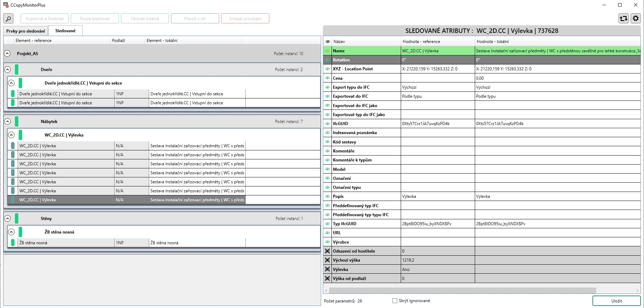This screenshot has width=644, height=308.
Task: Click the Typ IfcGUID reference value
Action: pos(427,223)
